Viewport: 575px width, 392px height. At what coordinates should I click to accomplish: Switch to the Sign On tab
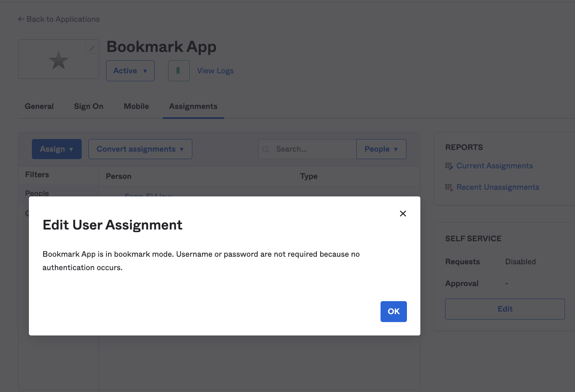[88, 106]
